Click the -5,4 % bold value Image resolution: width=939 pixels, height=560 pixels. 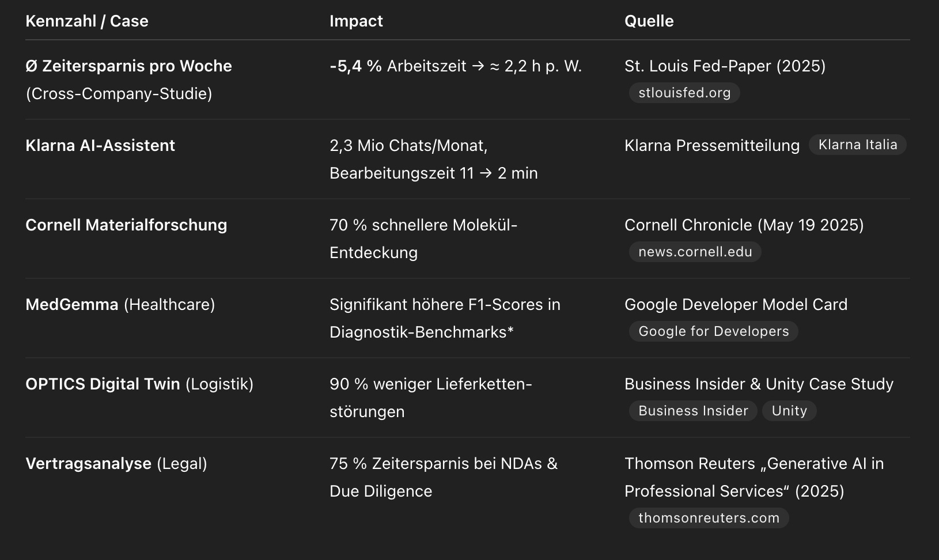355,66
